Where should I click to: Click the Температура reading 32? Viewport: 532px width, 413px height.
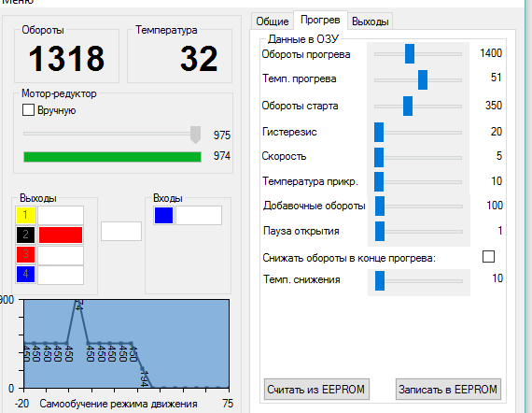(199, 59)
